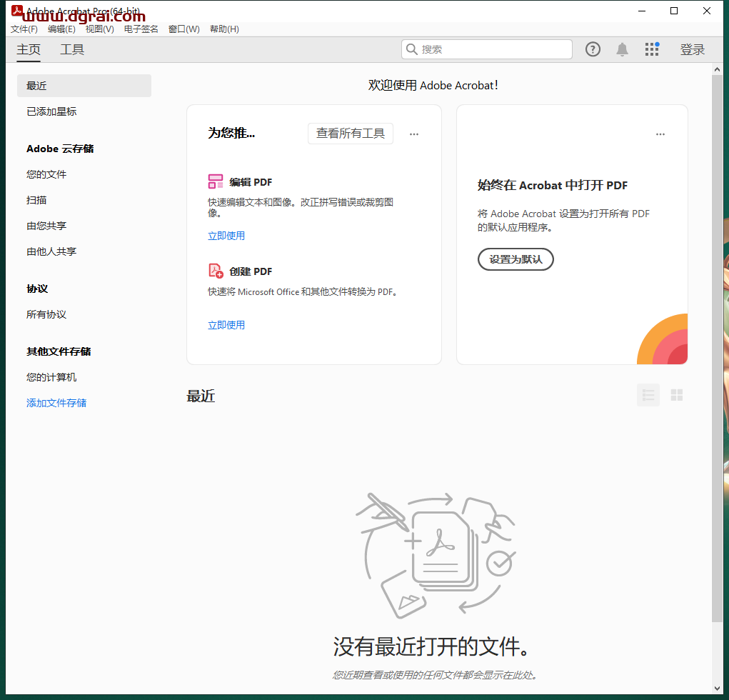
Task: Switch recent files to grid view
Action: point(676,395)
